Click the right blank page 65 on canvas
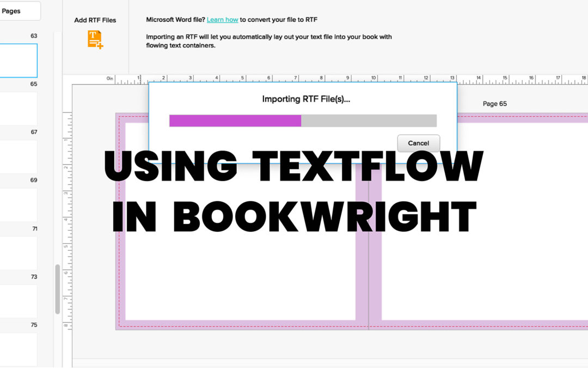Image resolution: width=588 pixels, height=368 pixels. [x=485, y=221]
